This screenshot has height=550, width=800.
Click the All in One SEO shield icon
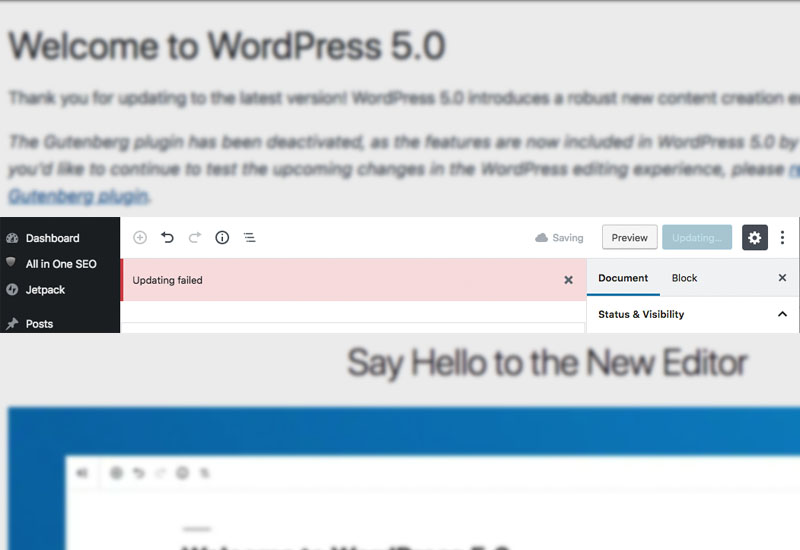click(11, 262)
